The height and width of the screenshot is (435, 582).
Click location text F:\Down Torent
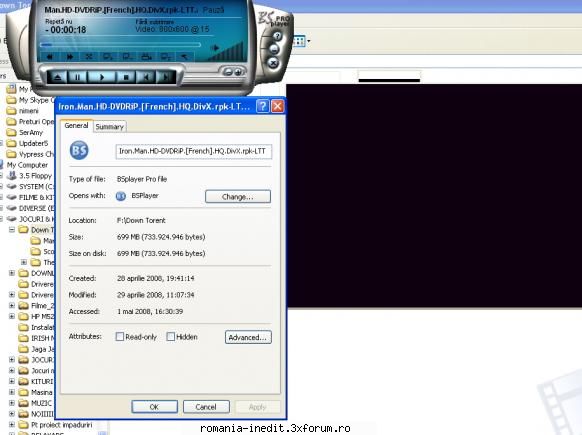click(x=141, y=220)
